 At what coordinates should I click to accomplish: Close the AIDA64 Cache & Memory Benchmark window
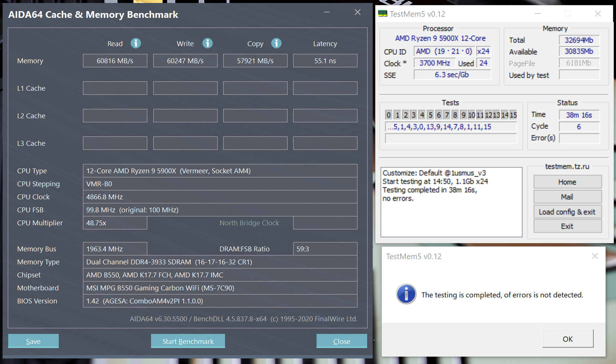point(357,12)
